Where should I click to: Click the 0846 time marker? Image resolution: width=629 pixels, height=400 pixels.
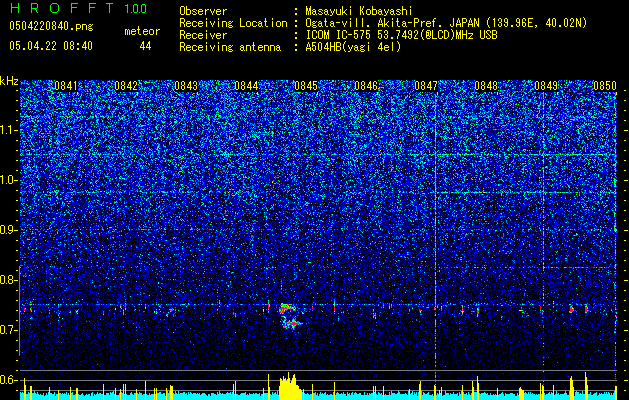[366, 86]
